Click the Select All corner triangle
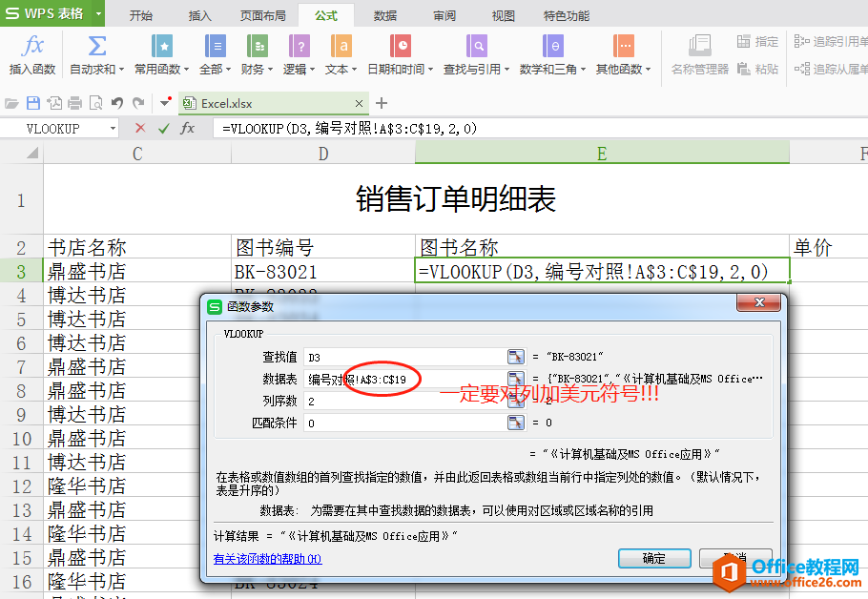The height and width of the screenshot is (599, 868). pos(32,153)
